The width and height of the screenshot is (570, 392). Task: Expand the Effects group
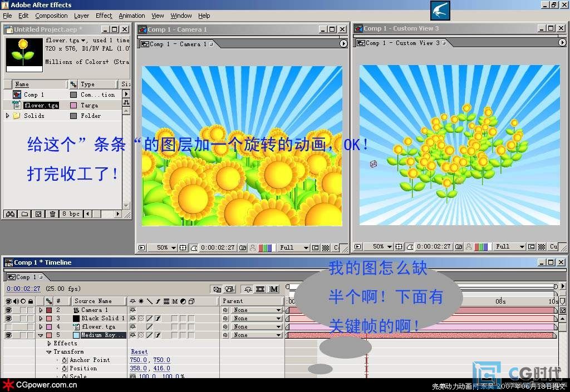49,344
